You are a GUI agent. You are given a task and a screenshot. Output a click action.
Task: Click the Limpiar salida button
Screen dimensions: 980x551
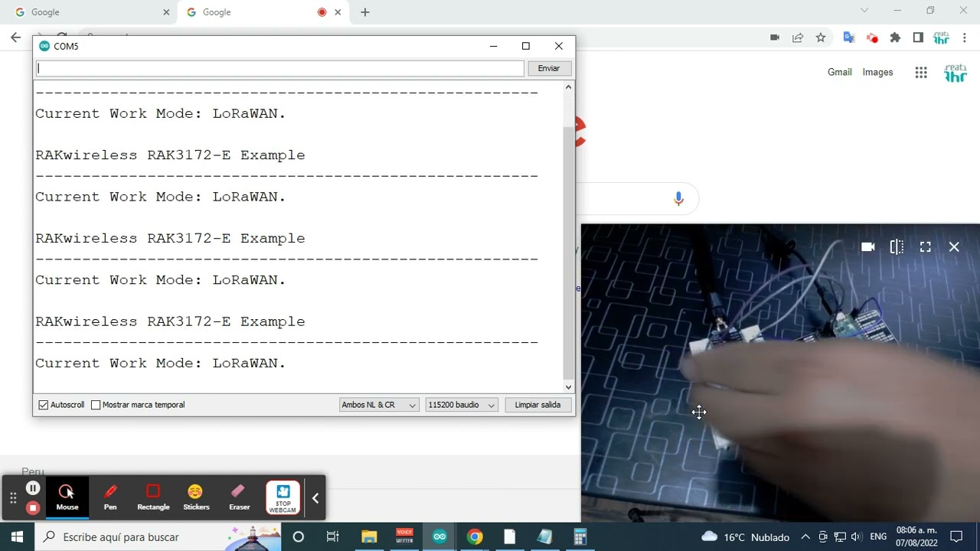click(x=537, y=405)
